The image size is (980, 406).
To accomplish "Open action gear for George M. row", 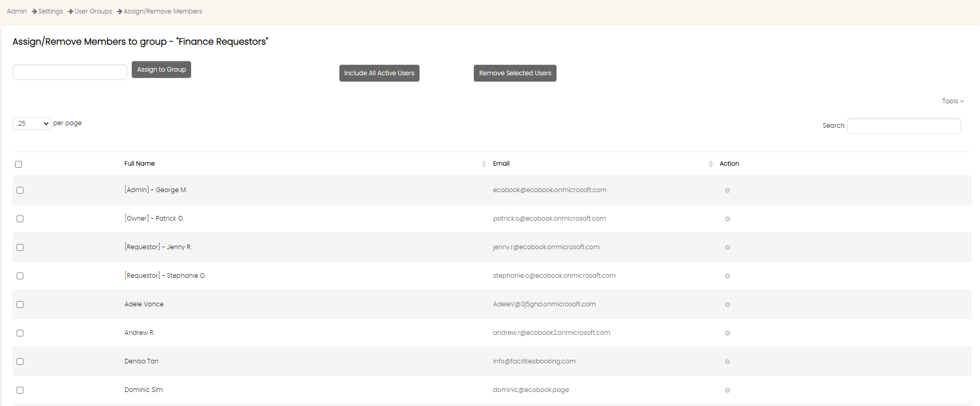I will coord(727,191).
